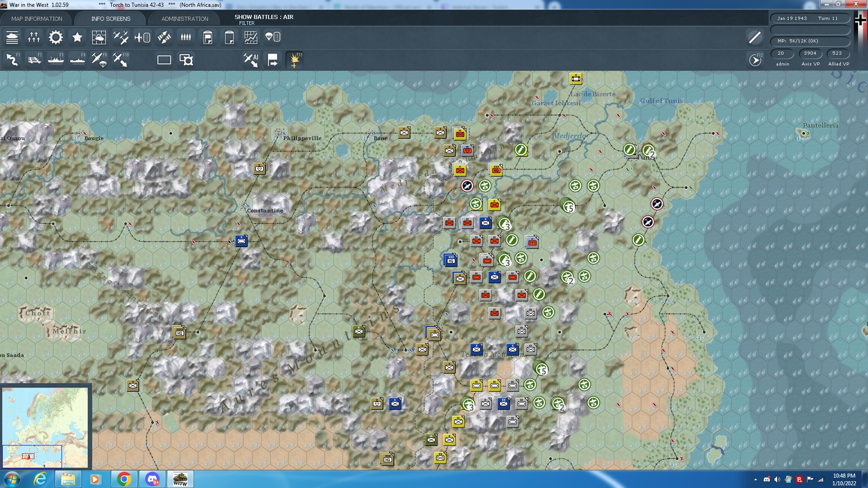Click the empty rectangle toolbar icon
The width and height of the screenshot is (868, 488).
164,60
